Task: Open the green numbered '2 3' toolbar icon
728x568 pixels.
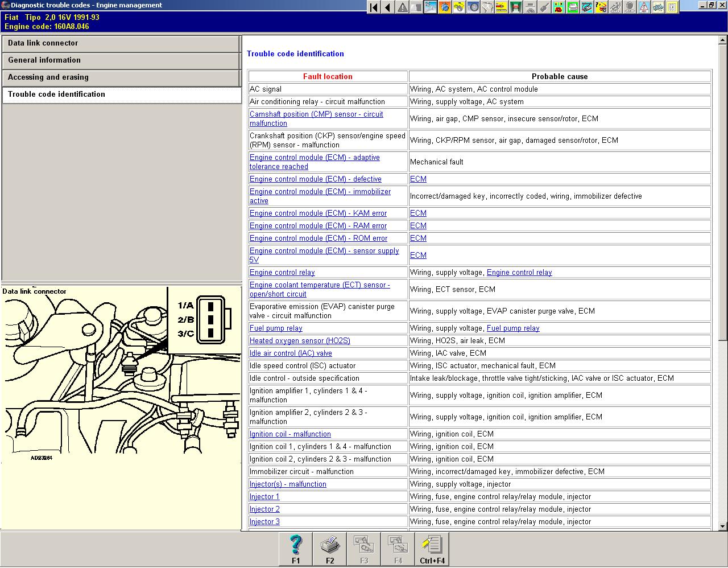Action: point(559,7)
